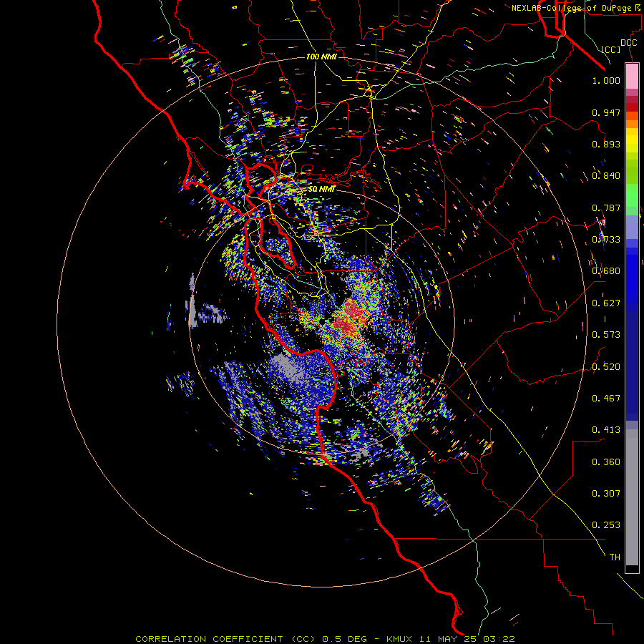Click the [CC] legend title
Screen dimensions: 644x644
coord(611,49)
